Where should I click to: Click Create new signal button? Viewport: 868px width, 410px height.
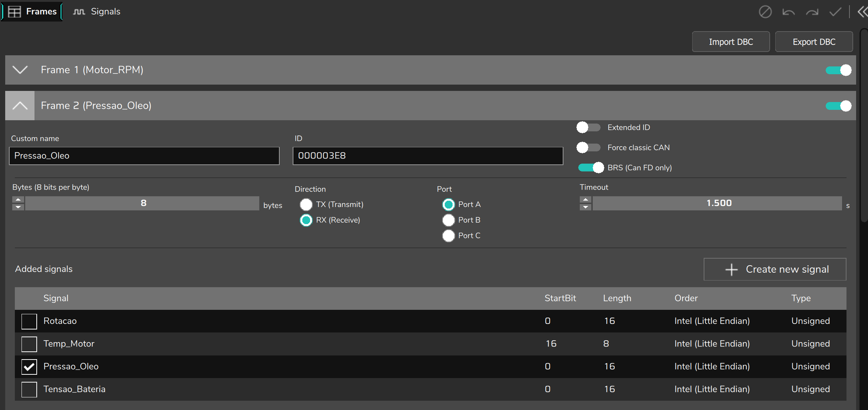pyautogui.click(x=775, y=269)
